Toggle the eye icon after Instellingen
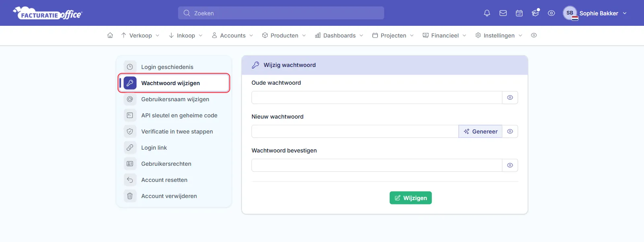 pyautogui.click(x=534, y=35)
